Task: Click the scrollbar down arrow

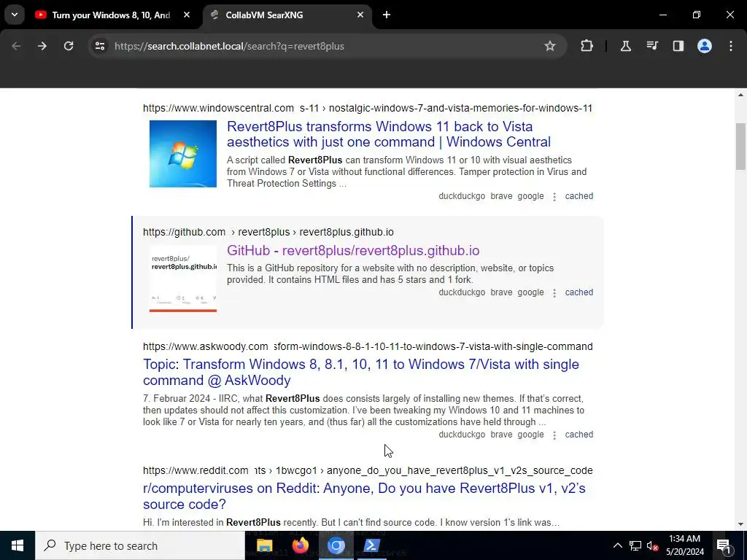Action: click(740, 524)
